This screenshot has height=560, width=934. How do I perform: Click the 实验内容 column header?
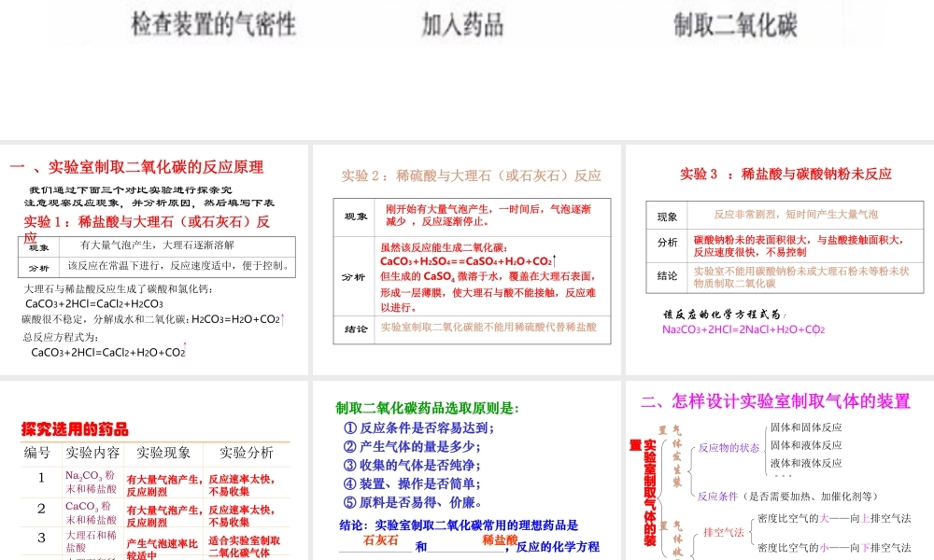[92, 453]
